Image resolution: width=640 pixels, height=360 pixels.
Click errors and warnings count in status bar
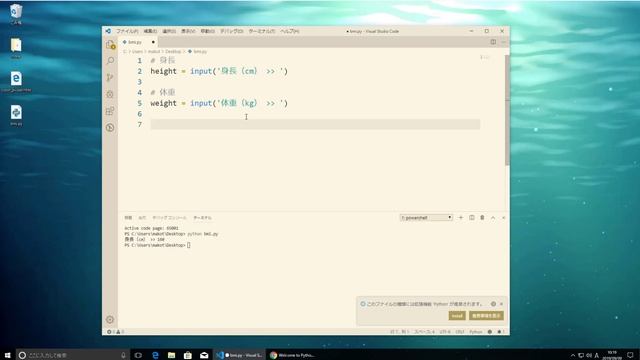coord(116,332)
